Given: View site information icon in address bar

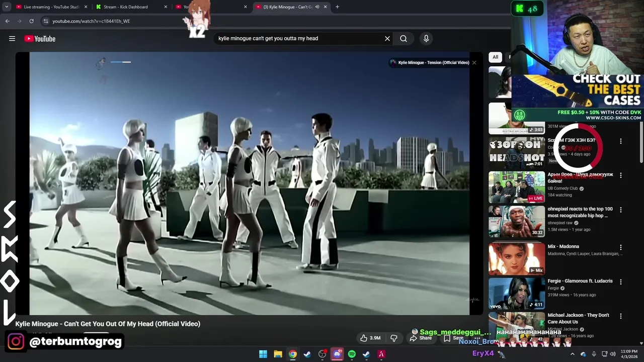Looking at the screenshot, I should [x=46, y=21].
